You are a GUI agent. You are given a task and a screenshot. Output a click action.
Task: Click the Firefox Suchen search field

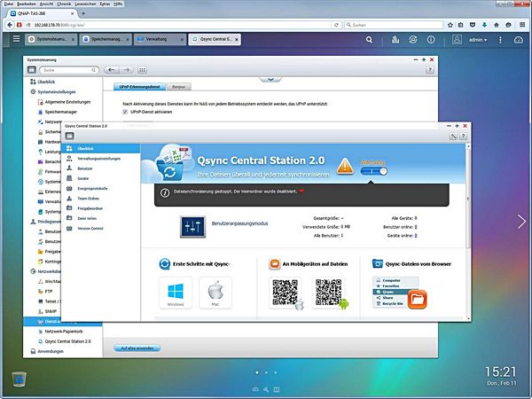pos(394,25)
